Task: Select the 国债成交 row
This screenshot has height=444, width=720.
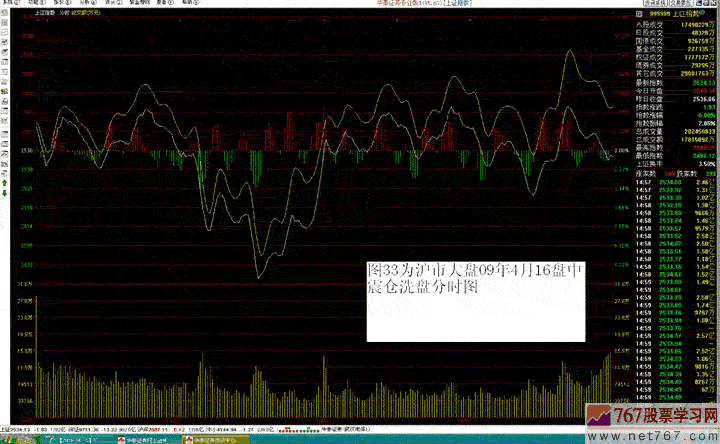Action: coord(675,41)
